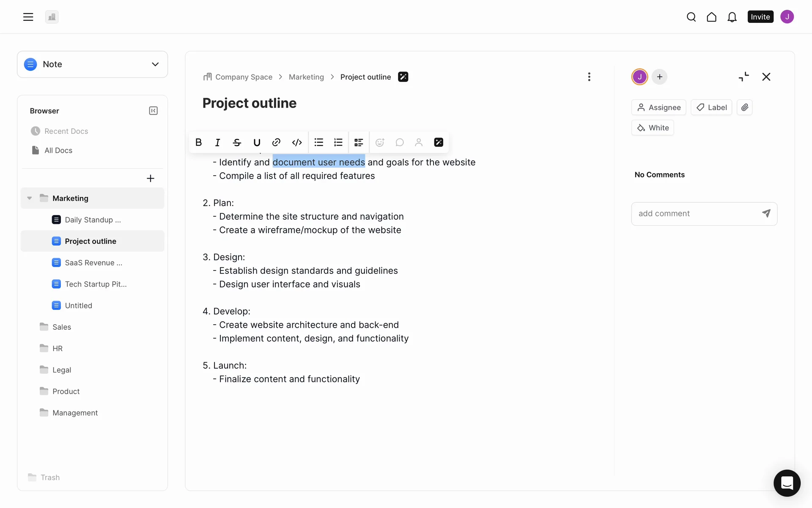Convert selection to bulleted list
The image size is (812, 508).
click(319, 142)
